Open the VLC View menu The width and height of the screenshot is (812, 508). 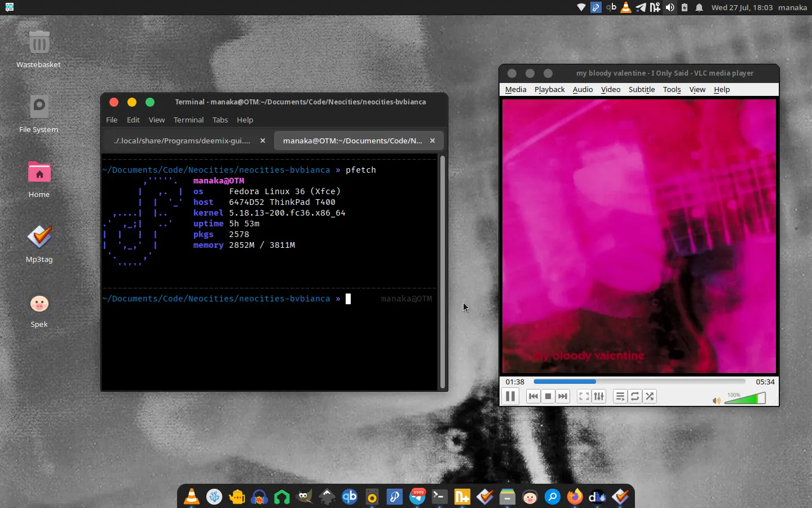697,89
